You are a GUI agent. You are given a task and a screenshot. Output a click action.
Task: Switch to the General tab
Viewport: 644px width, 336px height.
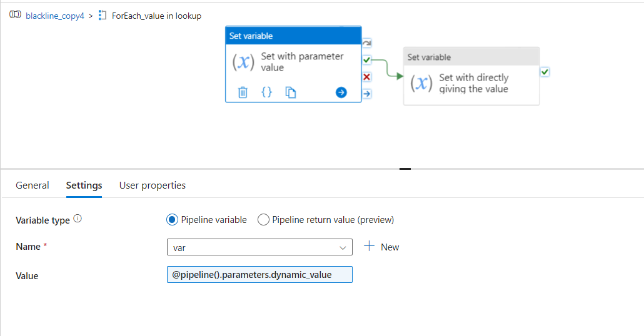click(33, 185)
